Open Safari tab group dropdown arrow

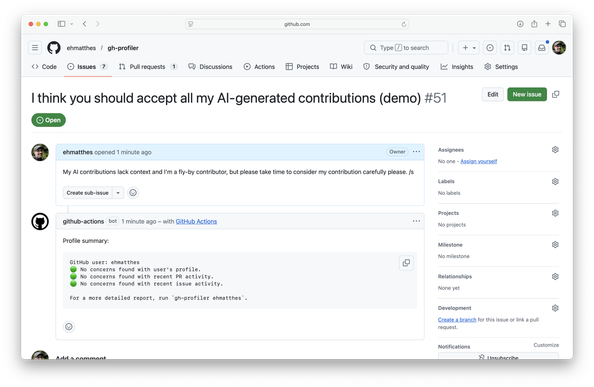(71, 24)
